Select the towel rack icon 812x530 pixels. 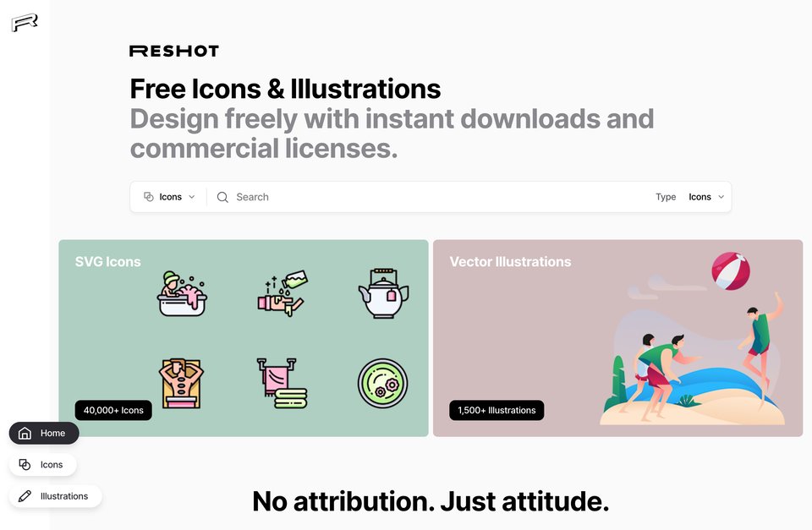[x=283, y=384]
